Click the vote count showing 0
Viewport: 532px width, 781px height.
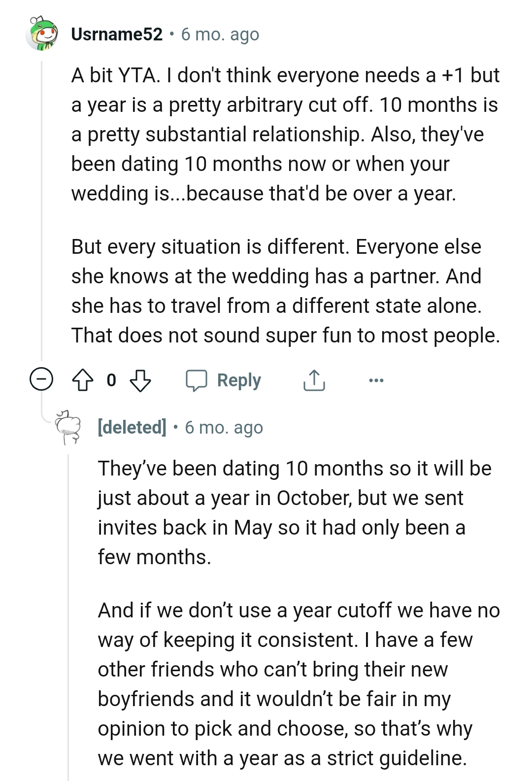point(111,380)
